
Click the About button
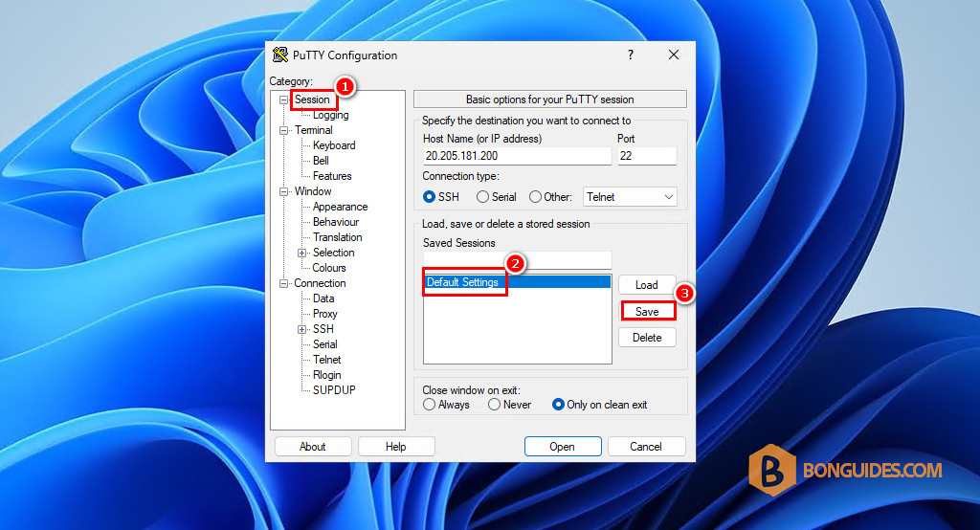pyautogui.click(x=313, y=446)
